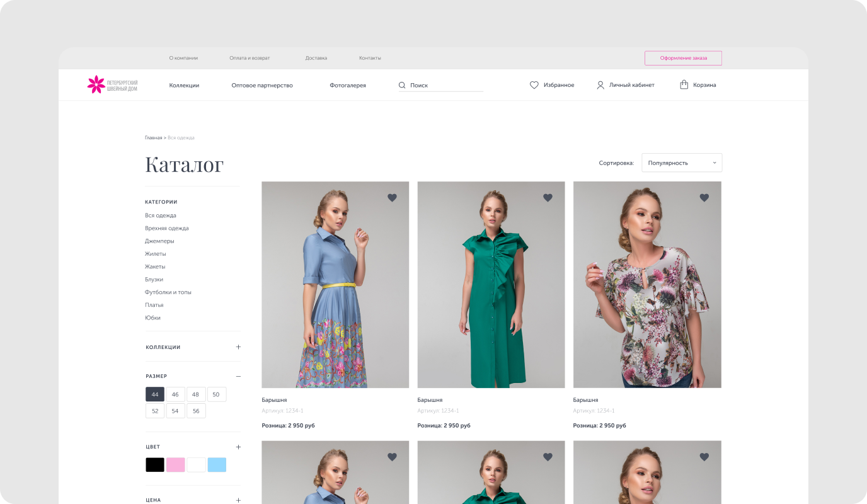867x504 pixels.
Task: Pick the pink color swatch
Action: 175,465
